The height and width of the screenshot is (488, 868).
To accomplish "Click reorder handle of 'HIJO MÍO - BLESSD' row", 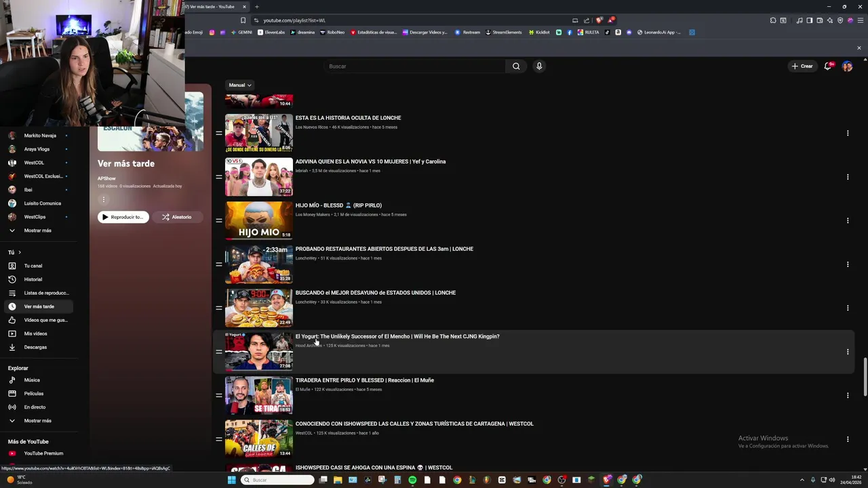I will (219, 220).
